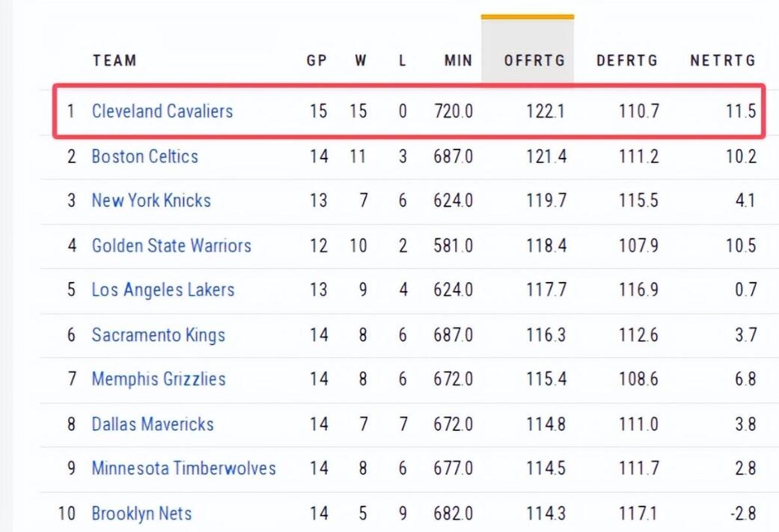Sort table by TEAM column header
Image resolution: width=779 pixels, height=532 pixels.
(114, 61)
